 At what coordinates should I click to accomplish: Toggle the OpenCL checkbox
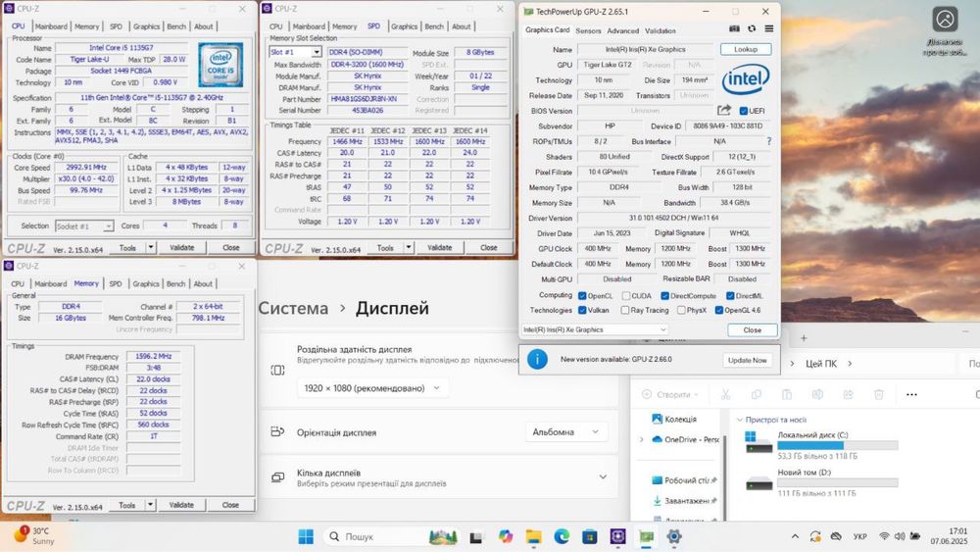coord(582,296)
